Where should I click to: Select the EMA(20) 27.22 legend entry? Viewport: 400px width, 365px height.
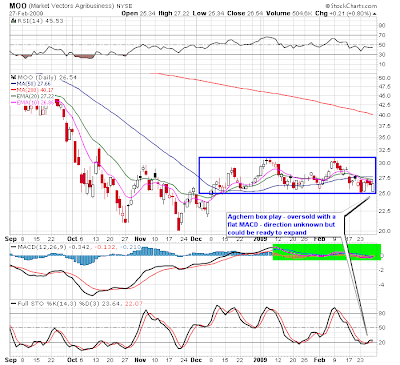click(x=32, y=96)
